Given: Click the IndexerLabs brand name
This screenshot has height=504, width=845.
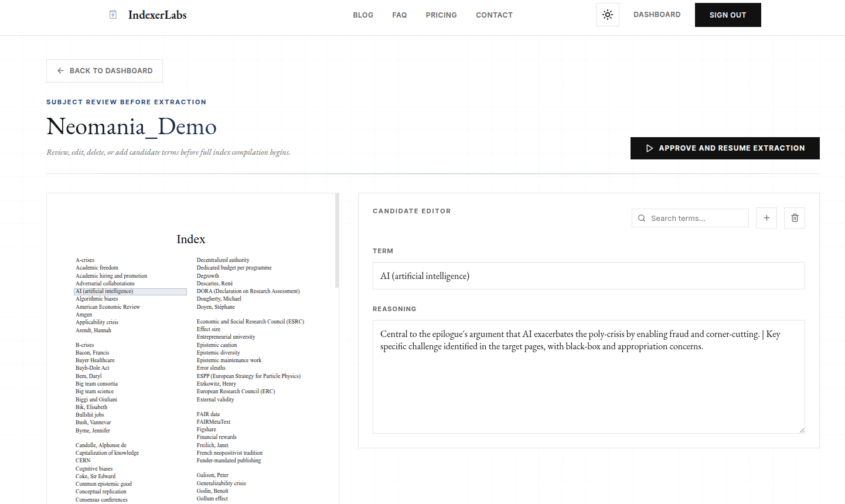Looking at the screenshot, I should click(158, 15).
